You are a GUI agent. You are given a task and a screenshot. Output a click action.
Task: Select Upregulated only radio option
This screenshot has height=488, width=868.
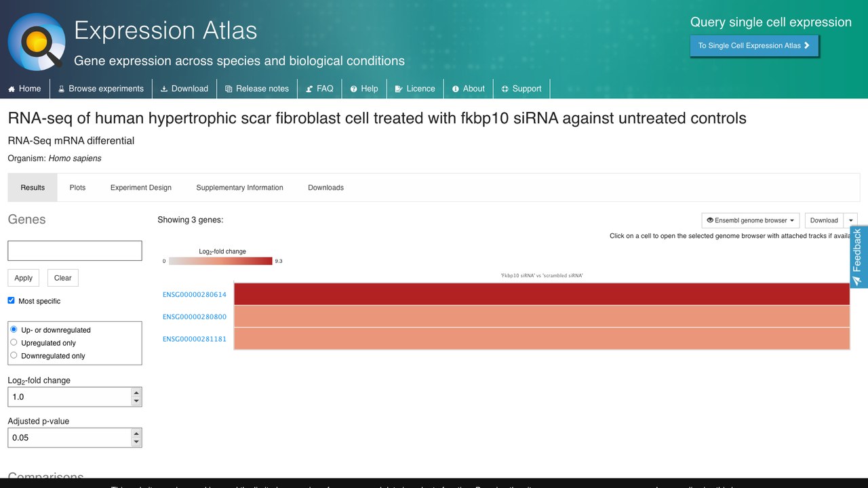(14, 342)
